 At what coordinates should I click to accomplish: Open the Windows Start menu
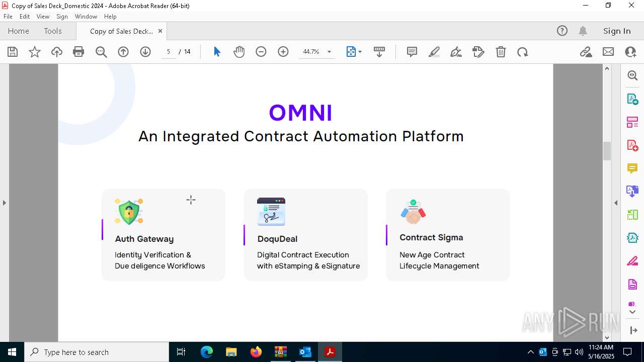(12, 352)
